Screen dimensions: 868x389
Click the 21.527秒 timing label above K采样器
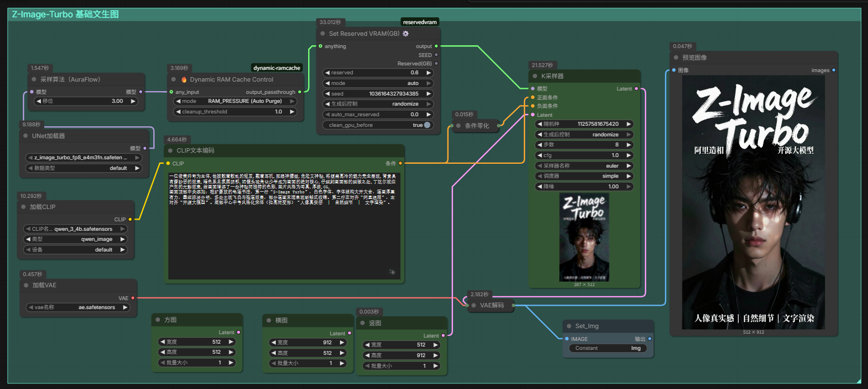pyautogui.click(x=542, y=65)
